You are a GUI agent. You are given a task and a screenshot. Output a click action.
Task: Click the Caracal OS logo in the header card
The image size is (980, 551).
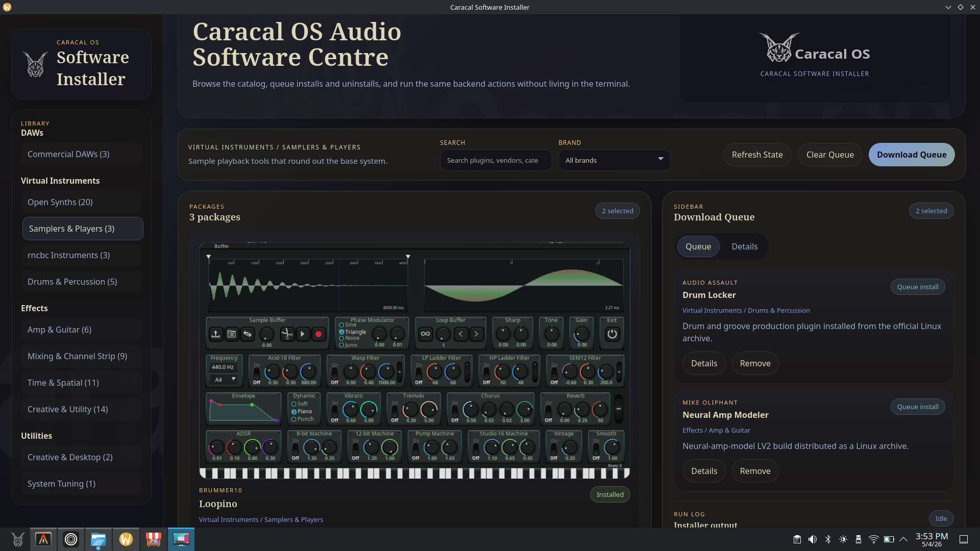[x=815, y=48]
